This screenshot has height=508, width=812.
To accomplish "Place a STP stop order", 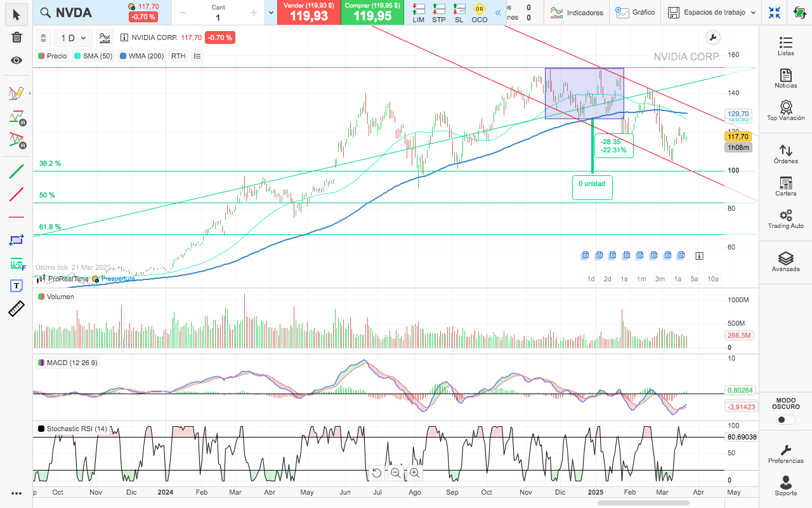I will [x=439, y=13].
